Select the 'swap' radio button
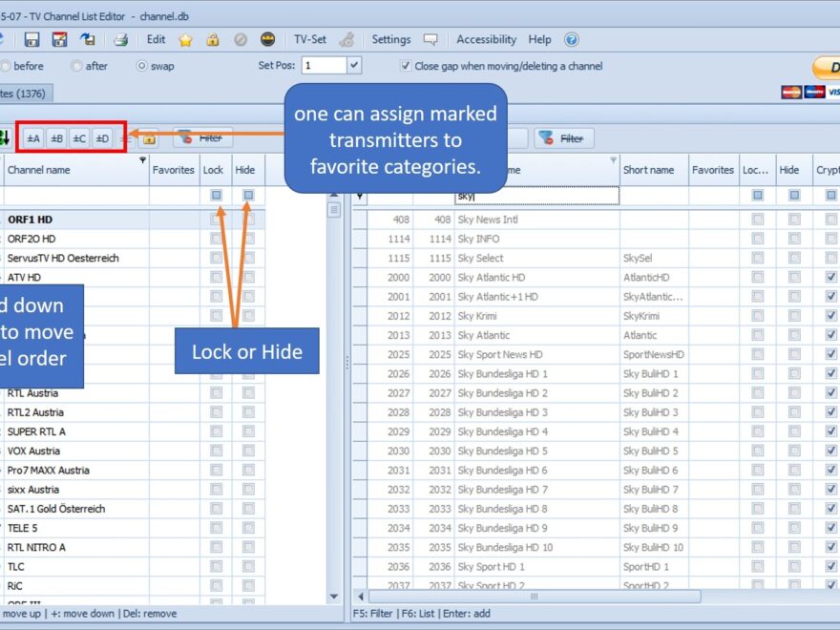Image resolution: width=840 pixels, height=630 pixels. (x=142, y=66)
